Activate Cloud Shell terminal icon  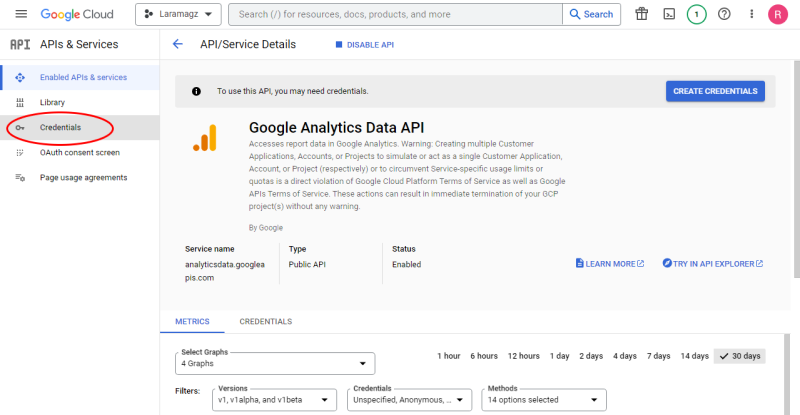coord(669,14)
